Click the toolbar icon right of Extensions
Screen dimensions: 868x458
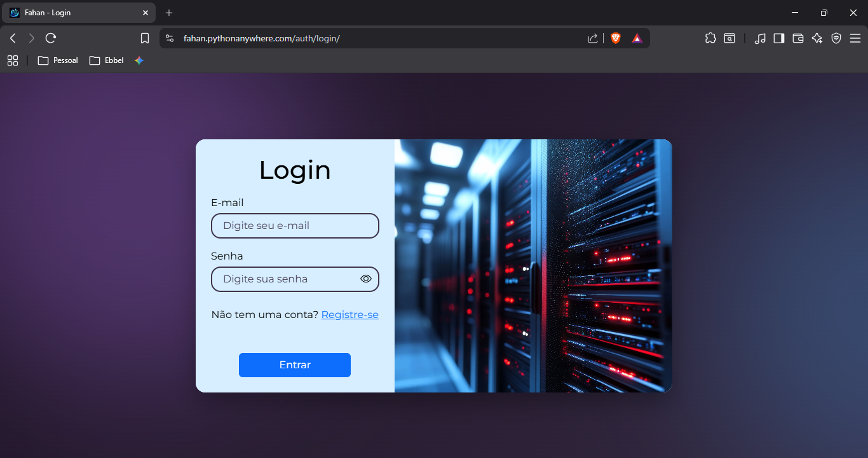(729, 38)
